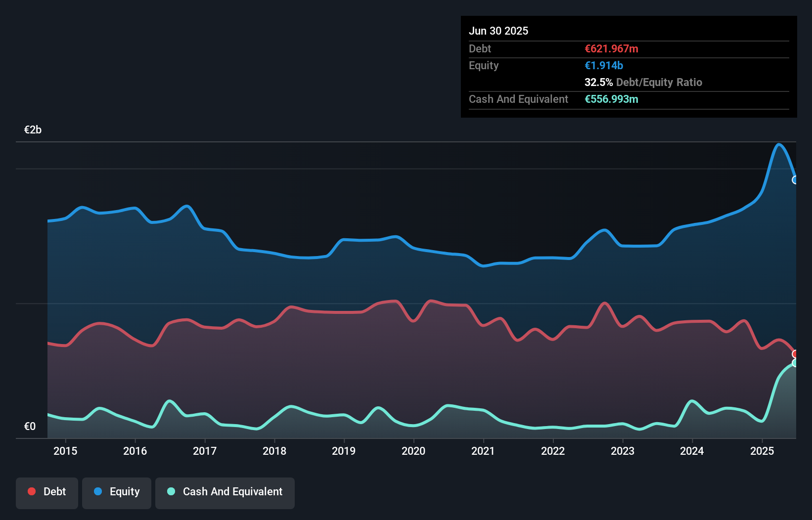Toggle the Cash And Equivalent series visibility

point(225,492)
